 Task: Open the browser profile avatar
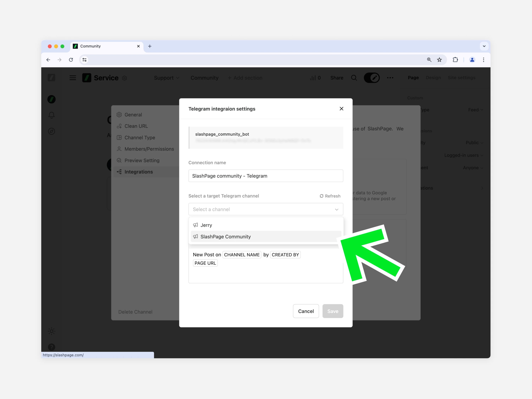(472, 60)
